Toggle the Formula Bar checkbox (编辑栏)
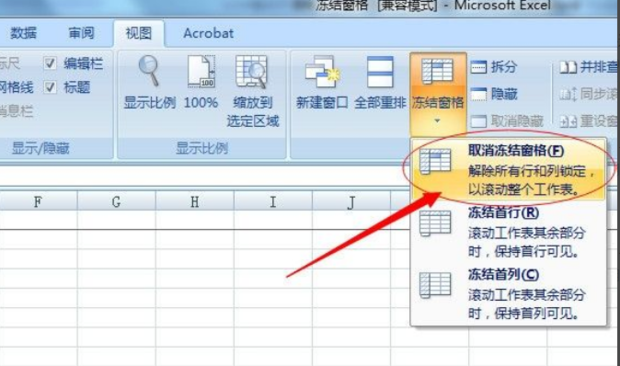Image resolution: width=620 pixels, height=366 pixels. [50, 63]
